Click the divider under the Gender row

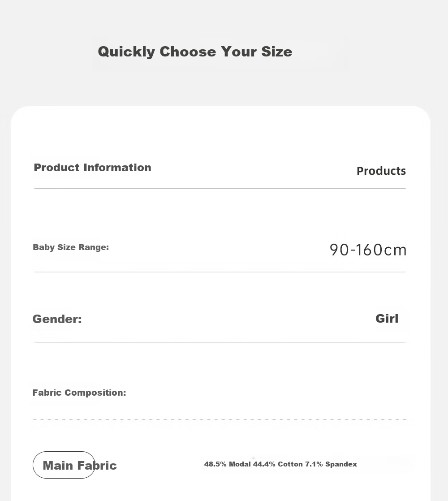(x=220, y=342)
